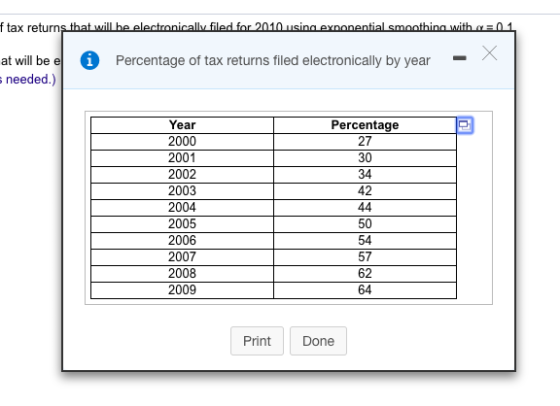Click the 2003 year cell
The image size is (560, 406).
(182, 191)
